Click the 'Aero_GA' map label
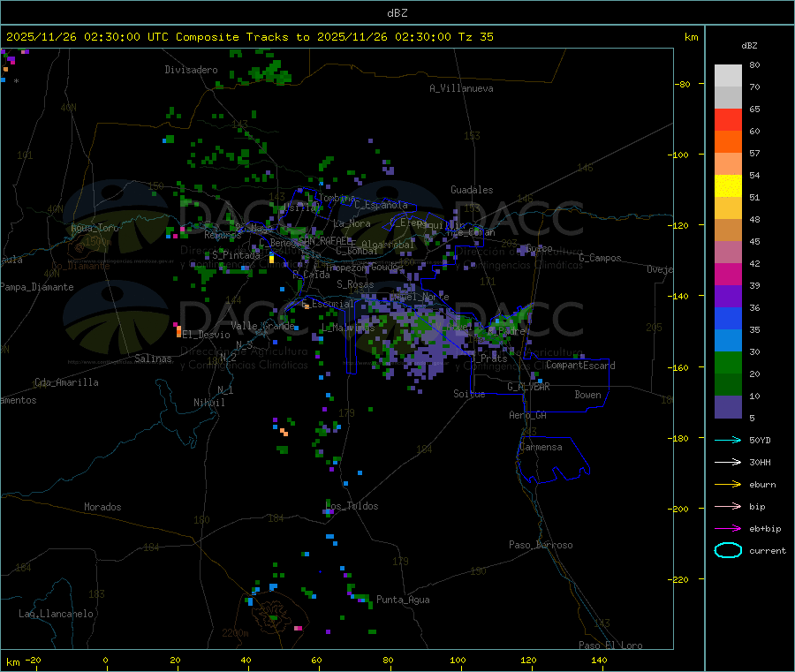Image resolution: width=795 pixels, height=672 pixels. pos(528,415)
